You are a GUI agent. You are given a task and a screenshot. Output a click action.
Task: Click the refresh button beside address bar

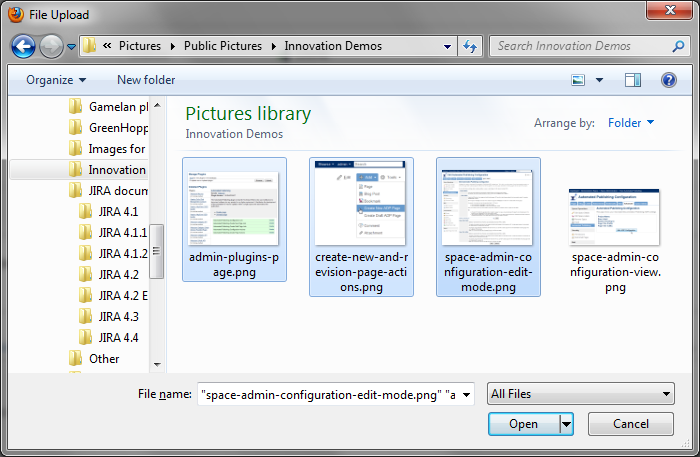(x=470, y=46)
